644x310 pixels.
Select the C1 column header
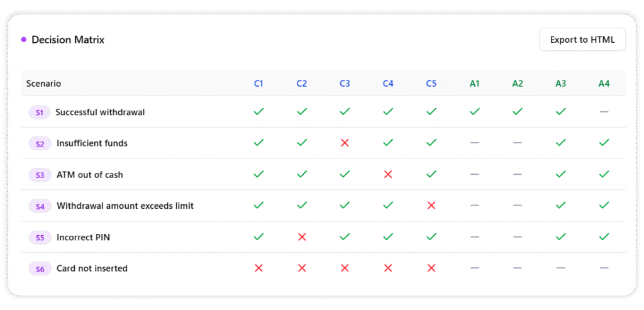[258, 83]
